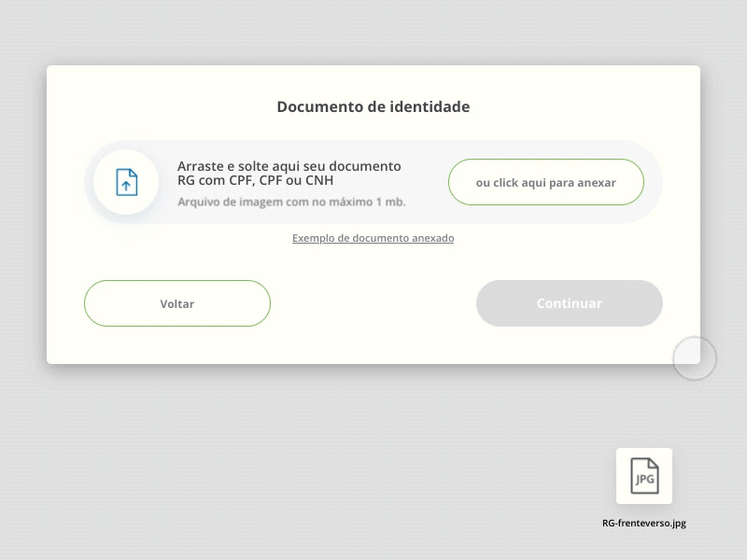The width and height of the screenshot is (747, 560).
Task: Click the attach button's green outline
Action: [545, 161]
